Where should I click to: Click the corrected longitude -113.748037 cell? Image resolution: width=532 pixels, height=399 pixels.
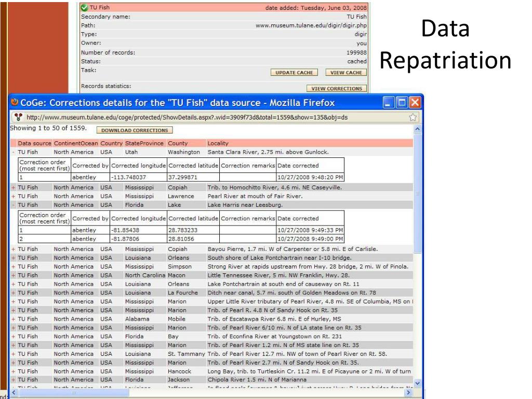[138, 177]
